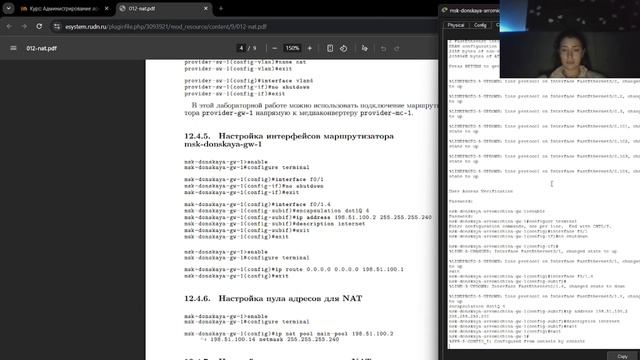This screenshot has height=360, width=640.
Task: Reload the current page
Action: [39, 27]
